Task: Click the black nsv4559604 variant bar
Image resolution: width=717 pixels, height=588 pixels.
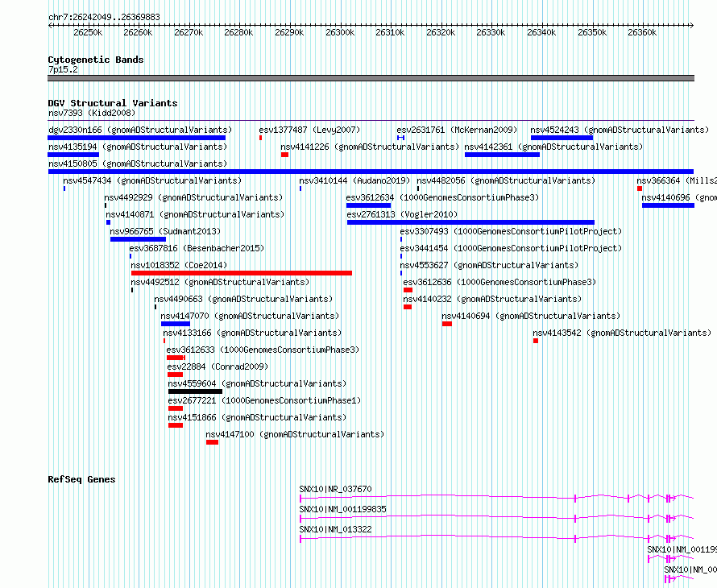Action: pyautogui.click(x=195, y=391)
